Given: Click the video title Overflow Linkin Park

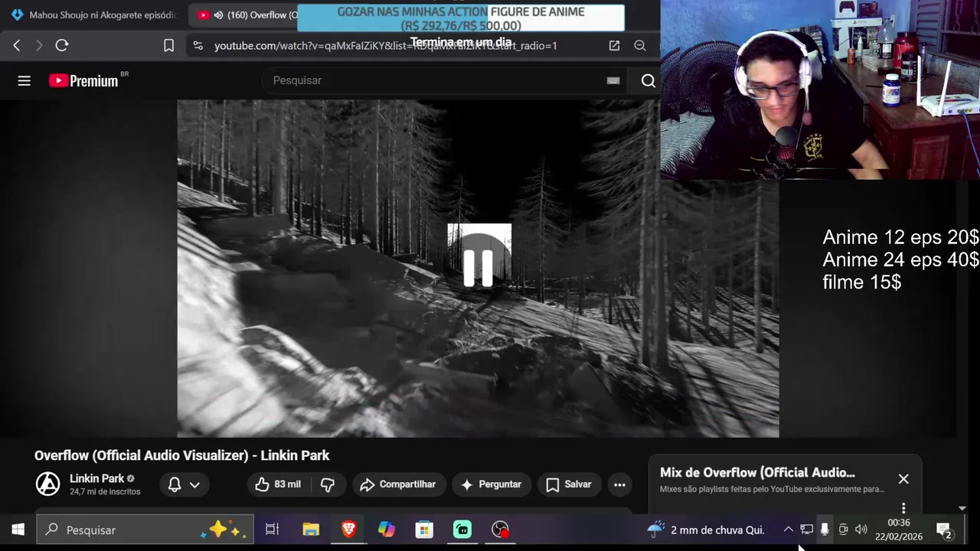Looking at the screenshot, I should (x=181, y=455).
